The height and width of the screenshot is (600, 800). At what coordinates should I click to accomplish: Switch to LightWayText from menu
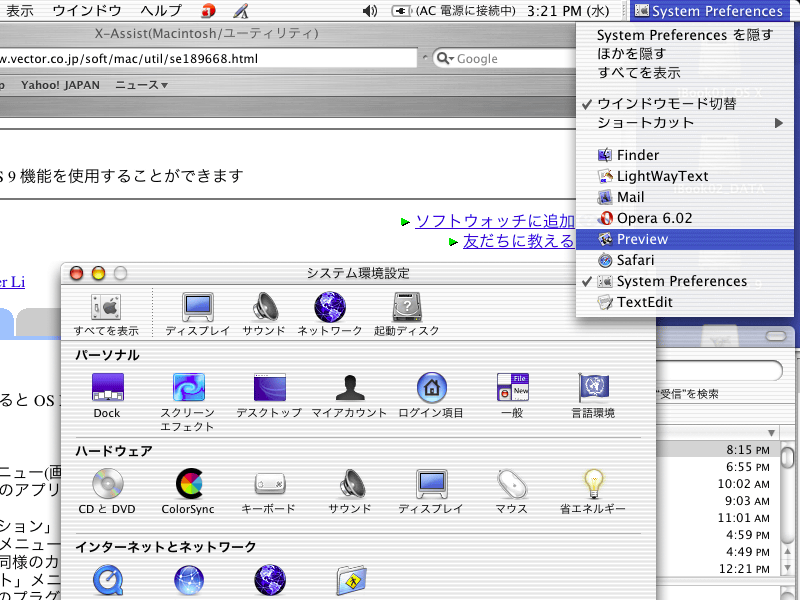685,176
